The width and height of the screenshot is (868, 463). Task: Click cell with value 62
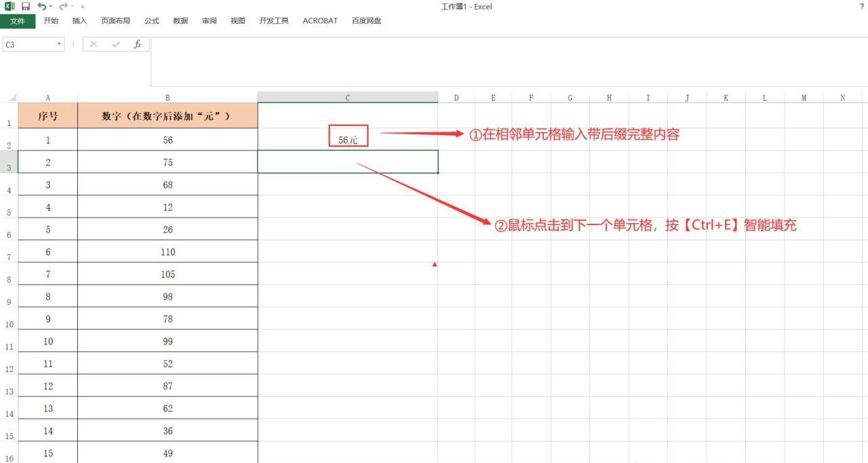coord(167,408)
